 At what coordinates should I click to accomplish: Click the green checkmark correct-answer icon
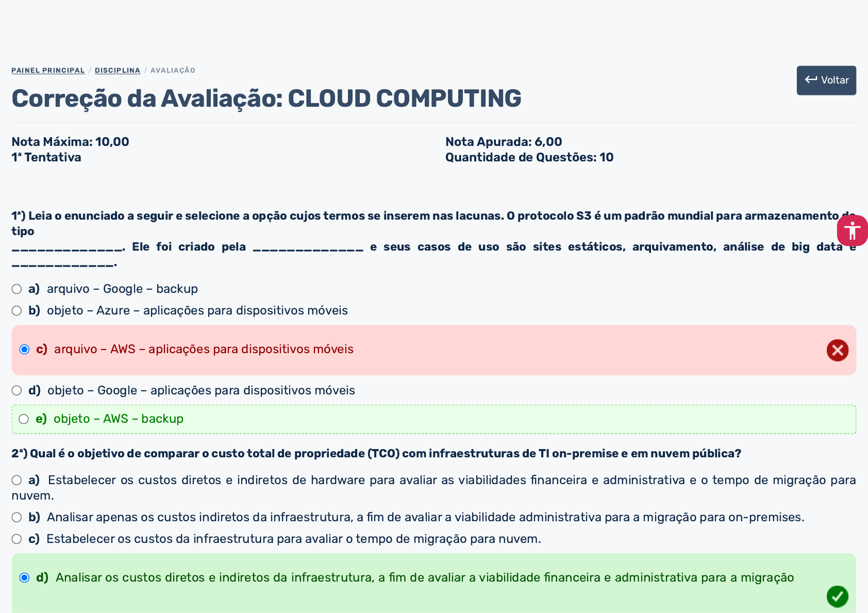[837, 597]
